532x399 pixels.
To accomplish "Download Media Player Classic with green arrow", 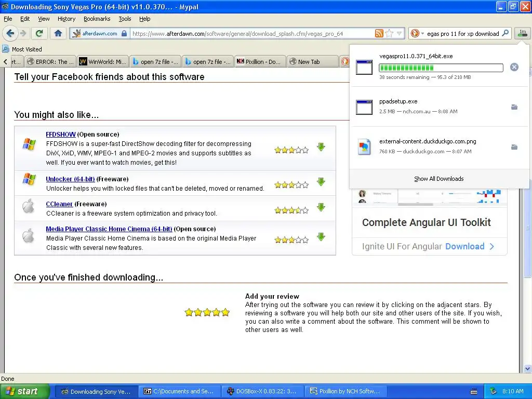I will click(321, 237).
